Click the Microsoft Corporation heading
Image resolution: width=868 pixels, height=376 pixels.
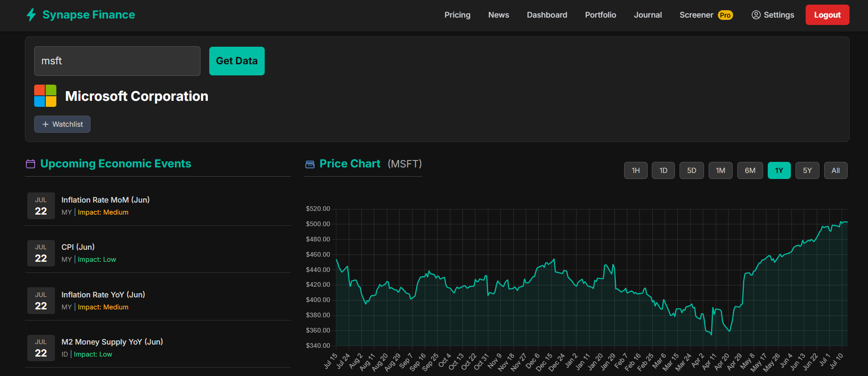(x=137, y=96)
